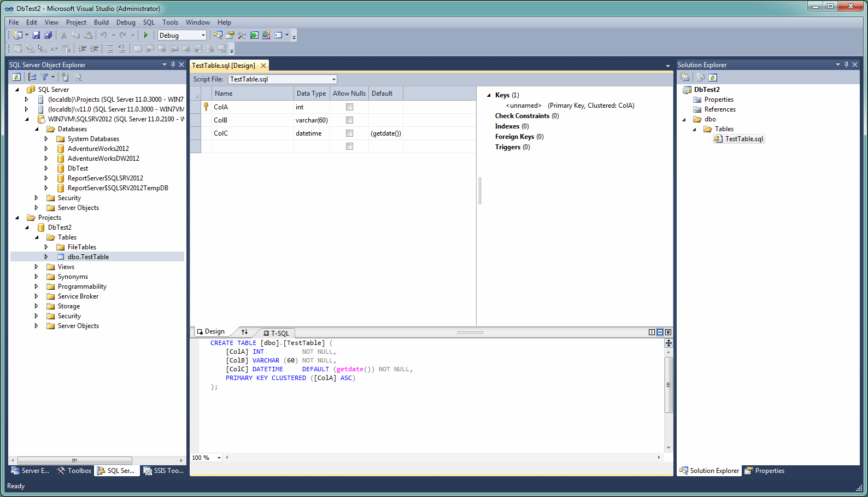The width and height of the screenshot is (868, 497).
Task: Select Check Constraints (0) entry
Action: coord(527,116)
